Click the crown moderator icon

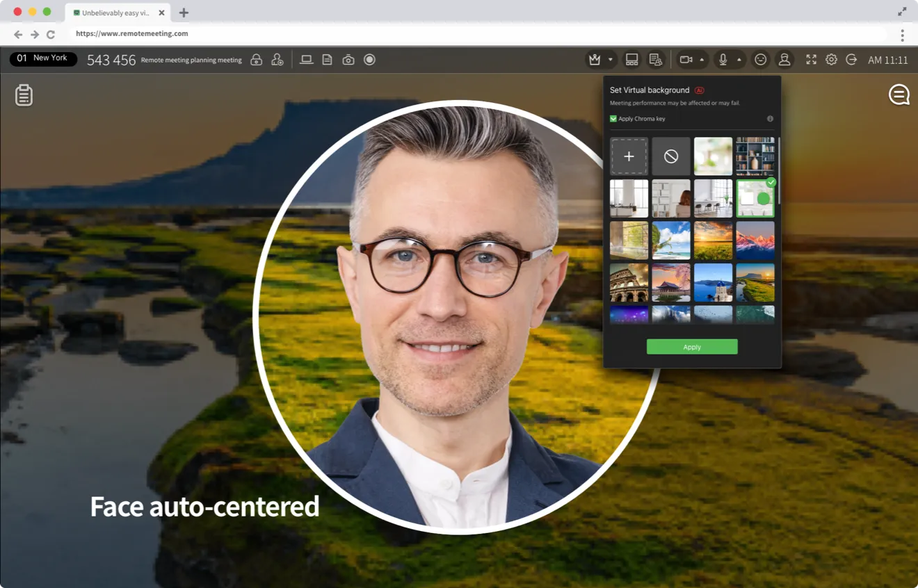pos(595,60)
